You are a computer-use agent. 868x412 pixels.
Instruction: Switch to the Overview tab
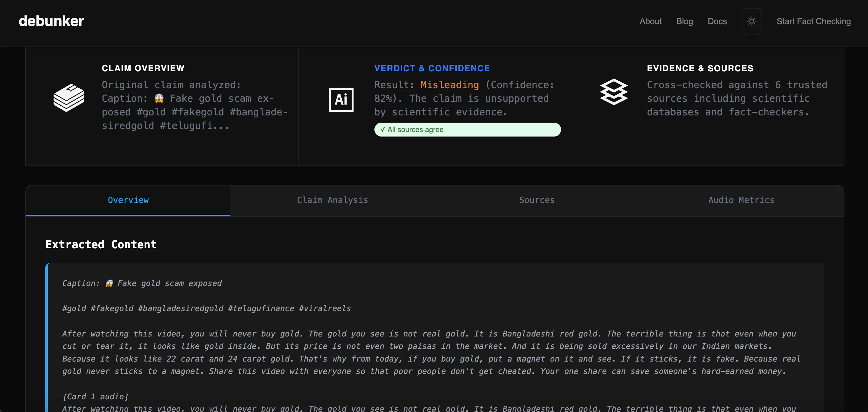(128, 200)
